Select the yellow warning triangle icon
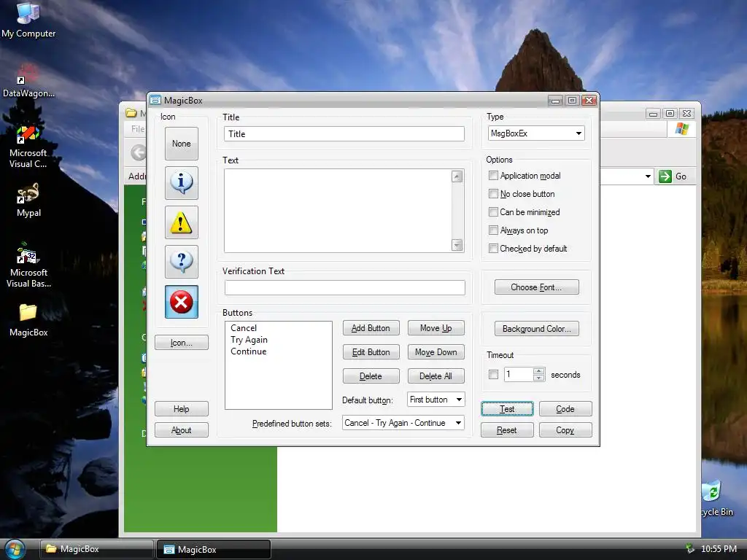The image size is (747, 560). [x=181, y=222]
